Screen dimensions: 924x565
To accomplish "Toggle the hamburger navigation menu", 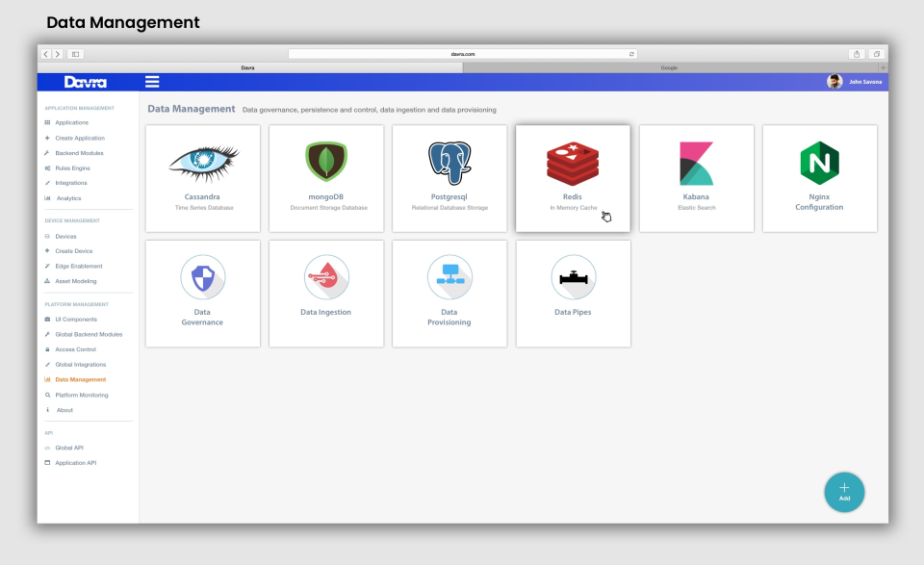I will pyautogui.click(x=152, y=82).
